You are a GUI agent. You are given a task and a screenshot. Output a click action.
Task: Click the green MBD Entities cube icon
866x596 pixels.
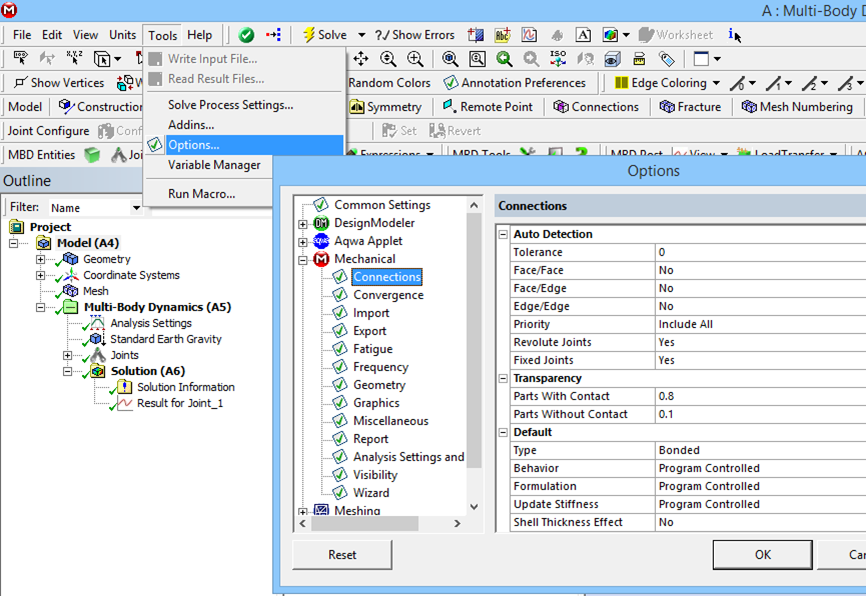92,155
